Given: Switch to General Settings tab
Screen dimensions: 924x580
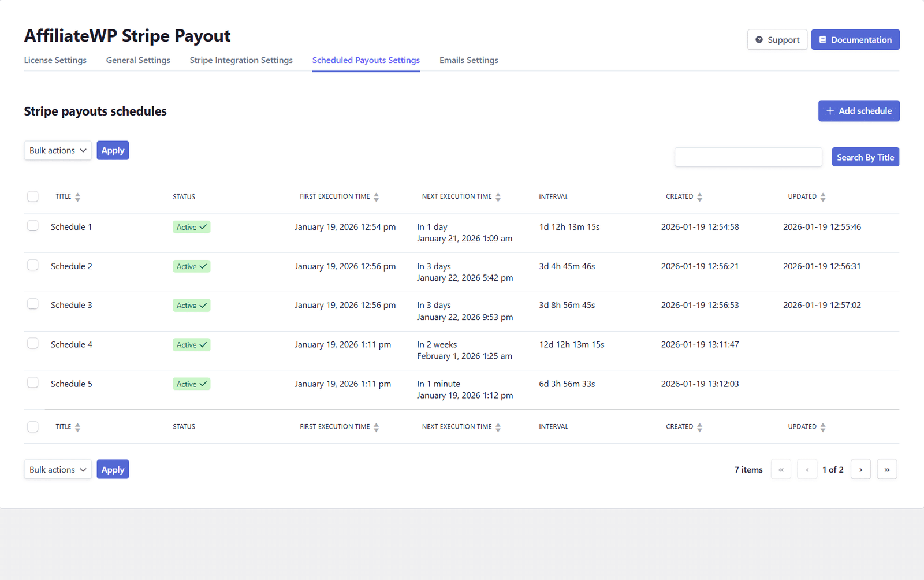Looking at the screenshot, I should pos(138,60).
